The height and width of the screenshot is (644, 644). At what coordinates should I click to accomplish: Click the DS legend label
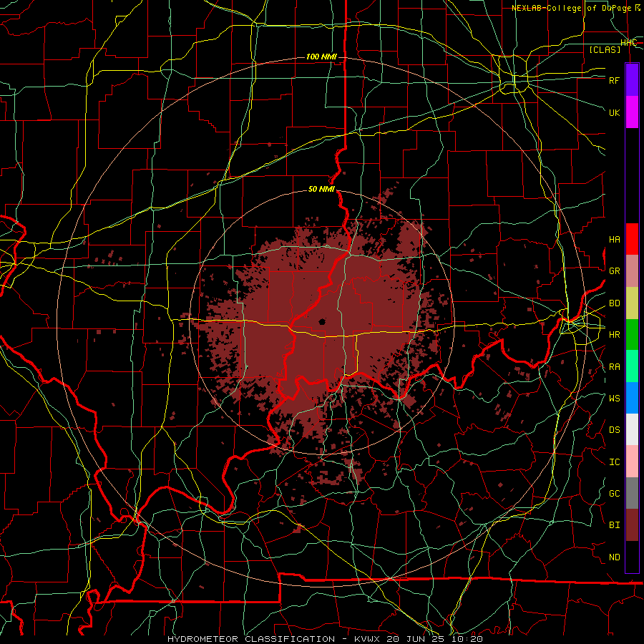click(x=615, y=430)
